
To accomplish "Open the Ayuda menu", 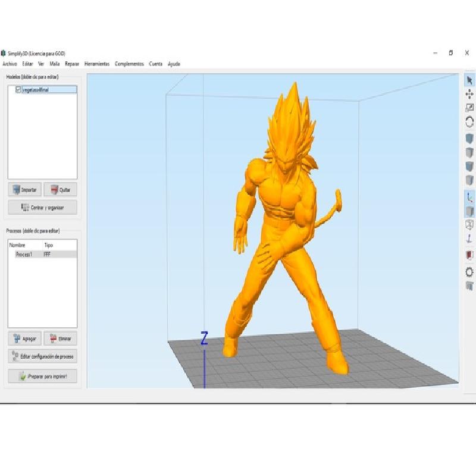I will [x=174, y=64].
